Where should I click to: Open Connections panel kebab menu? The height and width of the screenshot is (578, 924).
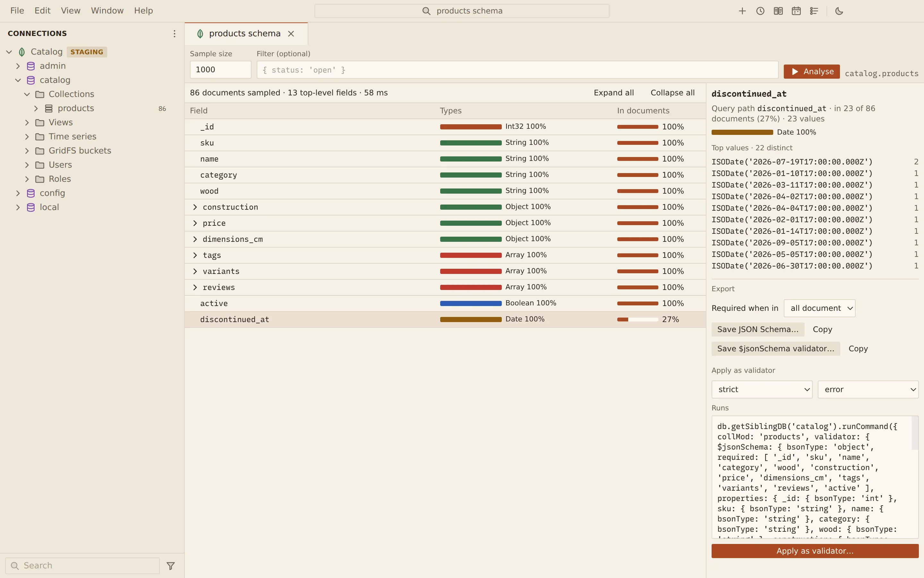(174, 34)
